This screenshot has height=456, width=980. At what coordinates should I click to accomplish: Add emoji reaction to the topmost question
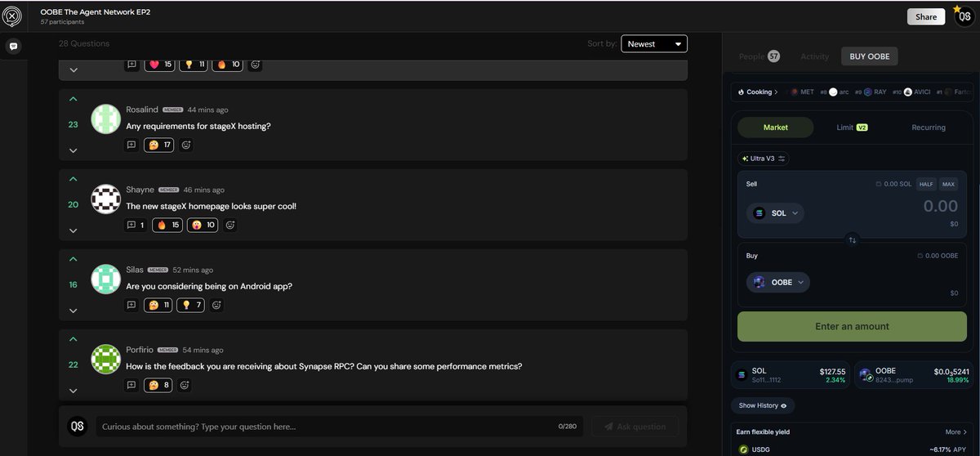256,64
